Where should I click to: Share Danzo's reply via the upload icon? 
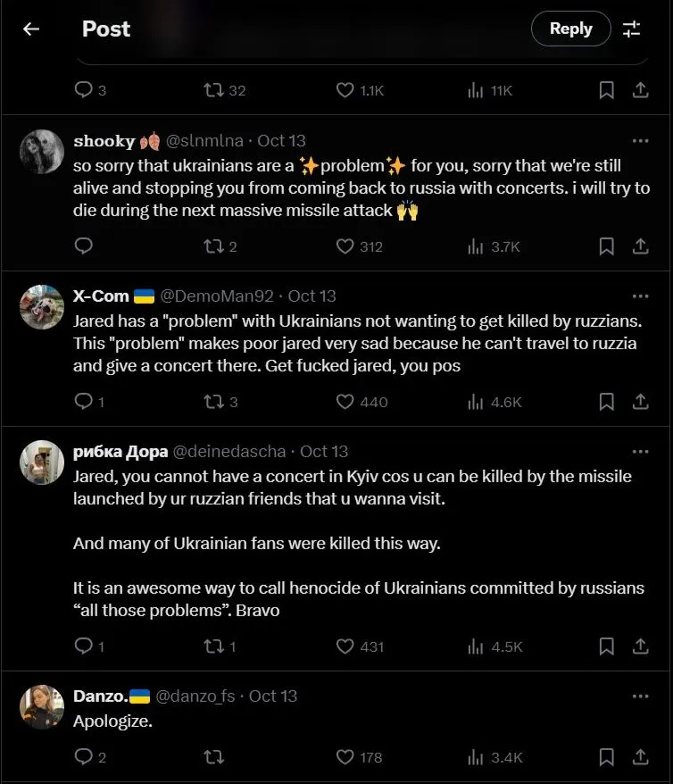click(640, 756)
